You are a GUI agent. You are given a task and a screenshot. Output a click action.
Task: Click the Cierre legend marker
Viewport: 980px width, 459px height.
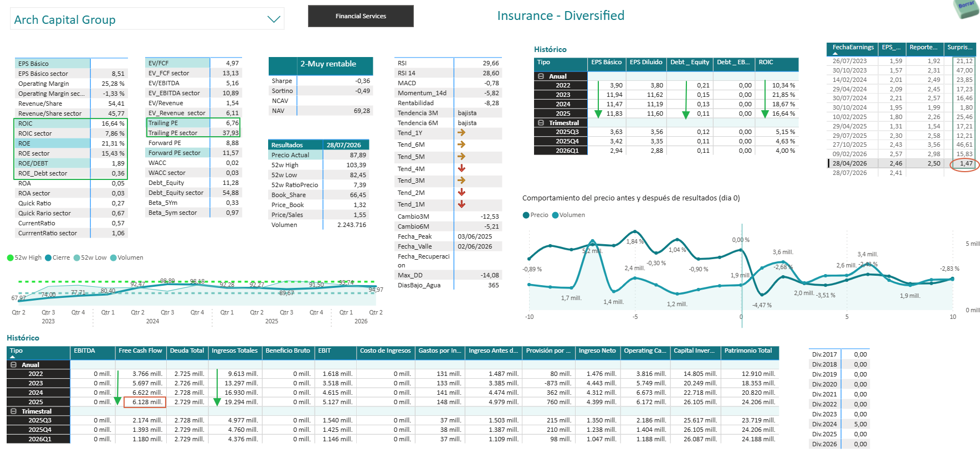click(48, 257)
